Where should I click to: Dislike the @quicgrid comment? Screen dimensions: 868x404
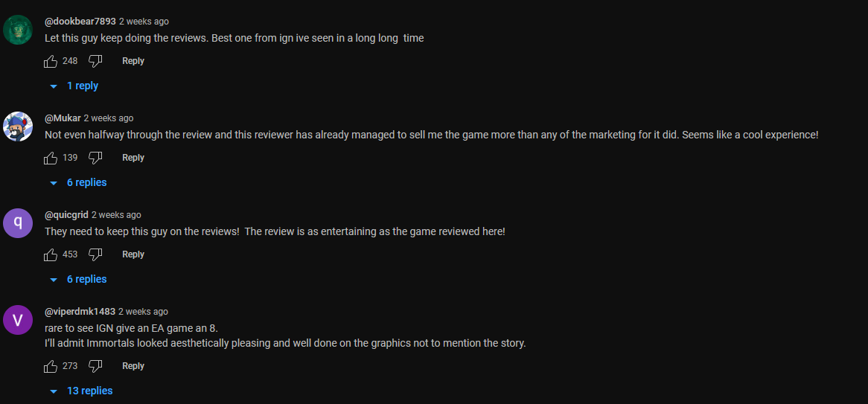click(x=95, y=254)
